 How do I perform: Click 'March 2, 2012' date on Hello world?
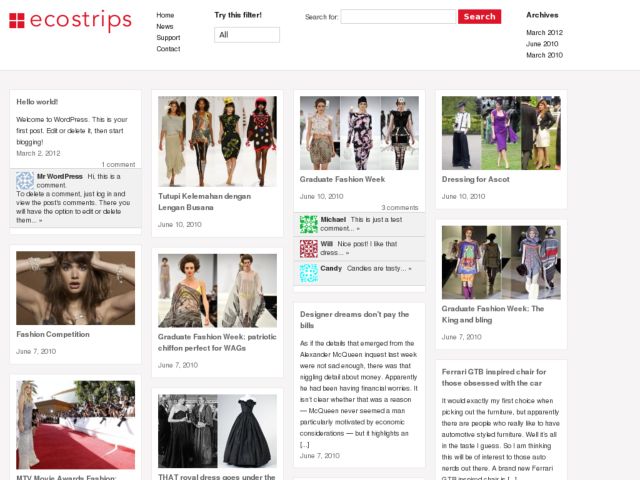38,153
